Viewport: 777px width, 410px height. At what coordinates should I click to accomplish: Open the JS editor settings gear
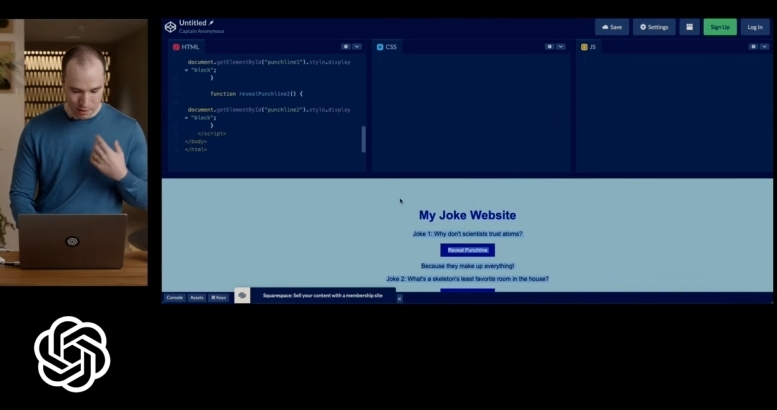[x=753, y=47]
